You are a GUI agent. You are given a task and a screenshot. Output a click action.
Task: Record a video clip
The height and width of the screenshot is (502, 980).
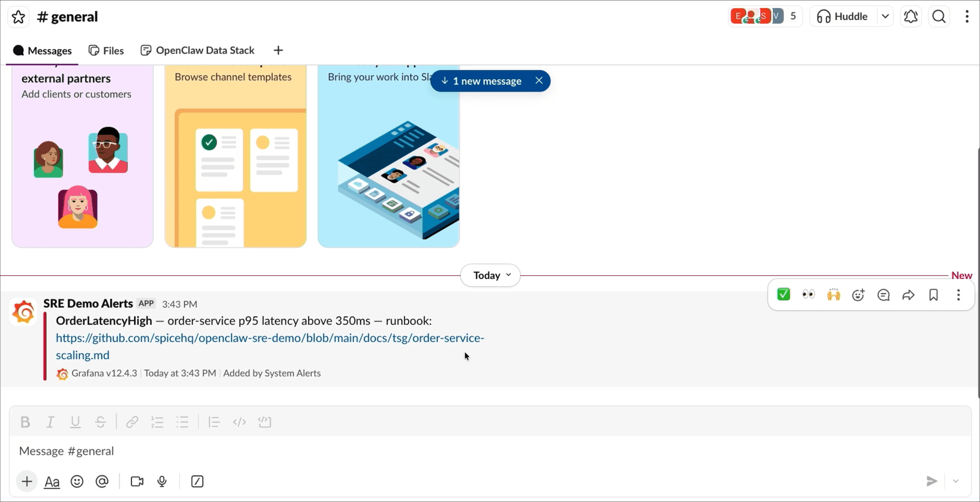pyautogui.click(x=137, y=481)
